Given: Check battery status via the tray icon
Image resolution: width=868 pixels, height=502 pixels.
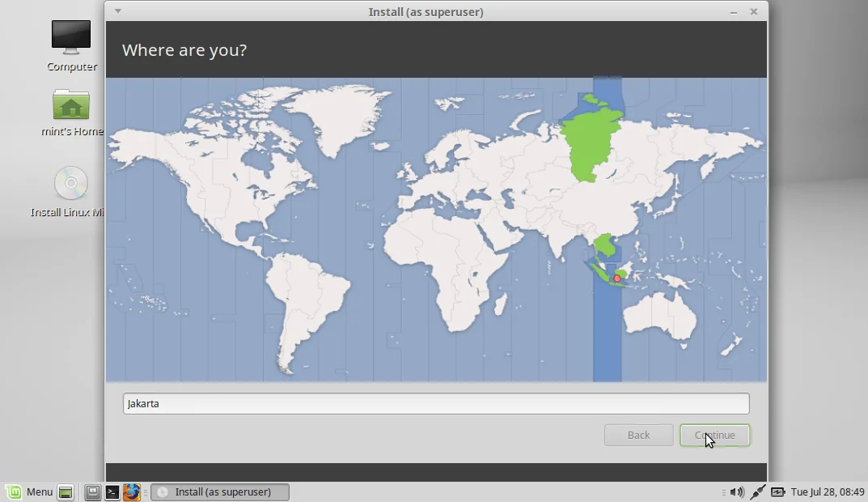Looking at the screenshot, I should pos(777,491).
